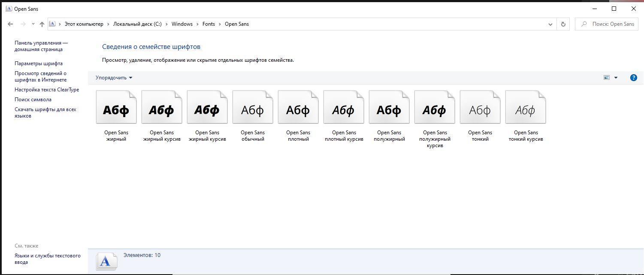The height and width of the screenshot is (275, 644).
Task: Open Параметры шрифта link in sidebar
Action: (39, 63)
